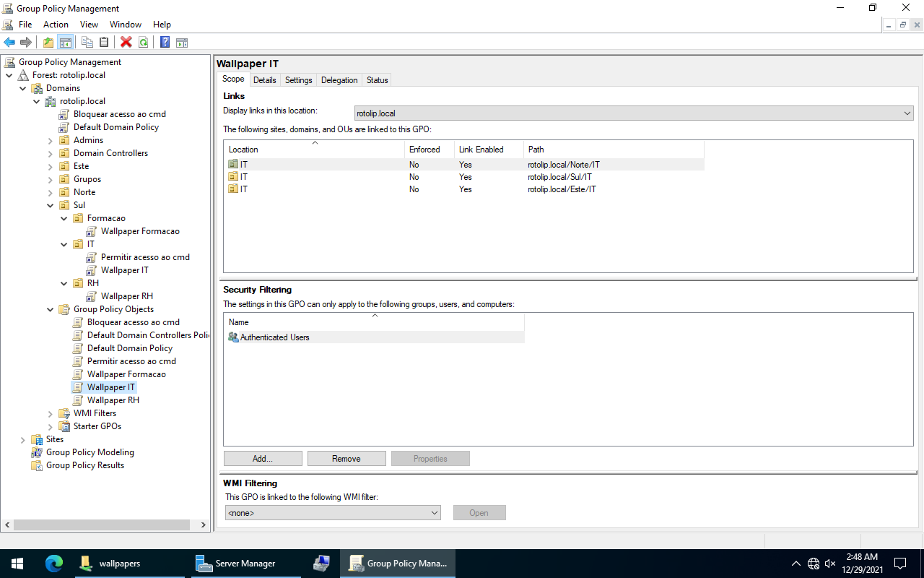Viewport: 924px width, 578px height.
Task: Open Help via the question mark icon
Action: 165,42
